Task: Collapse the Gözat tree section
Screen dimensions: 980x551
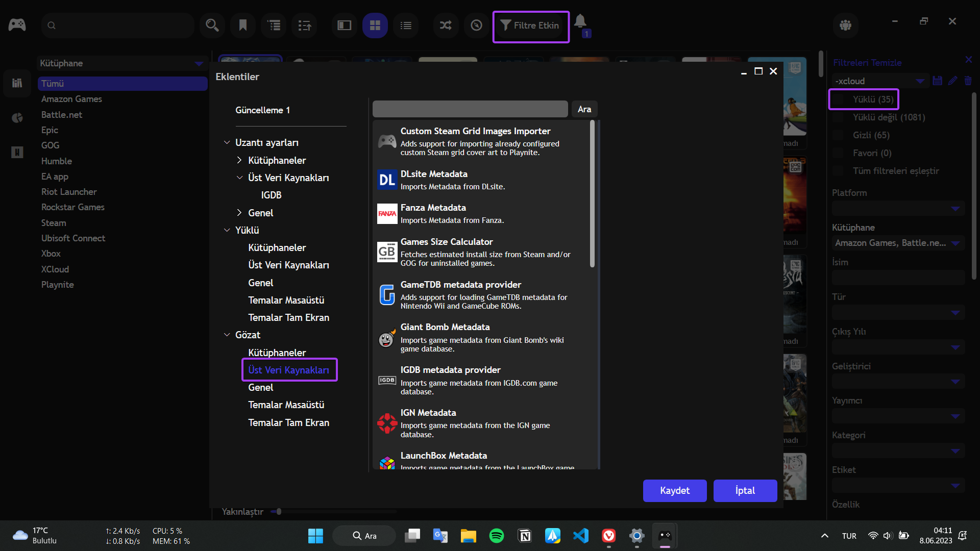Action: point(227,335)
